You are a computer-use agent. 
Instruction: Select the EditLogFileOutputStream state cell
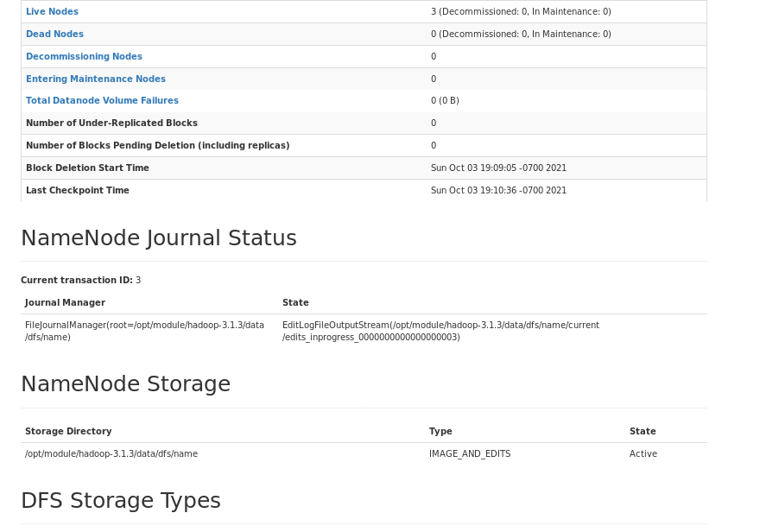point(440,331)
